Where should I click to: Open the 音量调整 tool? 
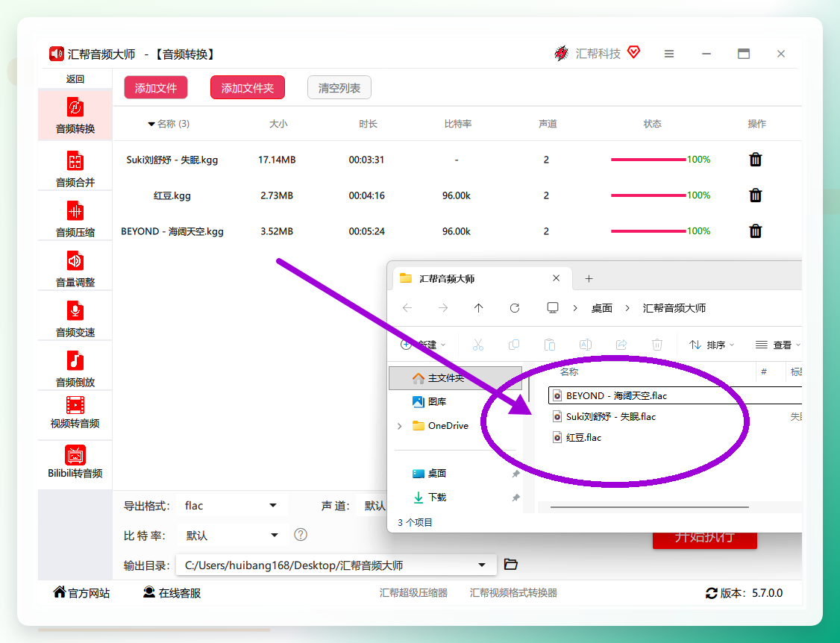click(75, 269)
